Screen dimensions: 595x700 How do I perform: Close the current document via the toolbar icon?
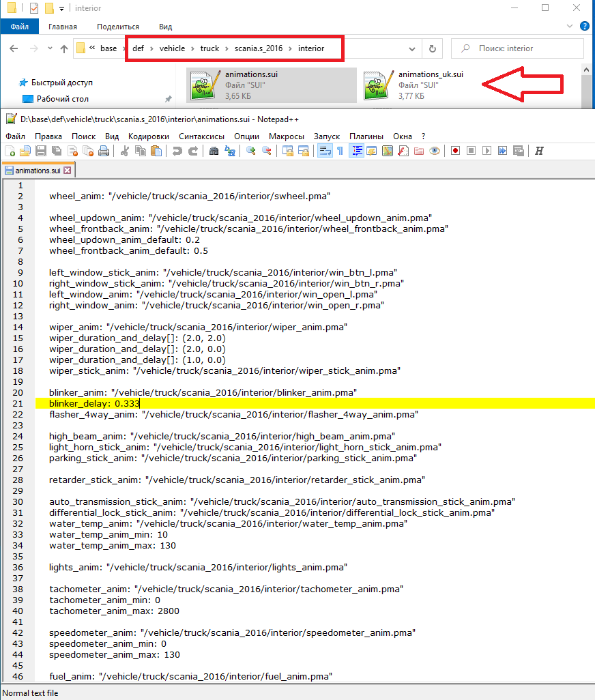73,151
